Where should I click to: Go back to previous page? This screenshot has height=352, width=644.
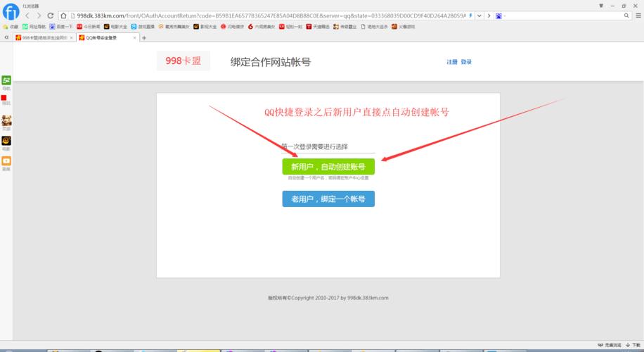(x=27, y=15)
